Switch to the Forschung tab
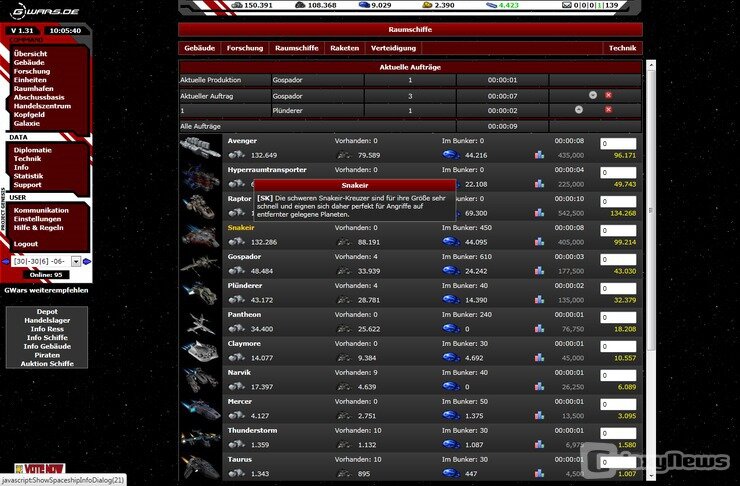This screenshot has width=740, height=486. (x=244, y=48)
